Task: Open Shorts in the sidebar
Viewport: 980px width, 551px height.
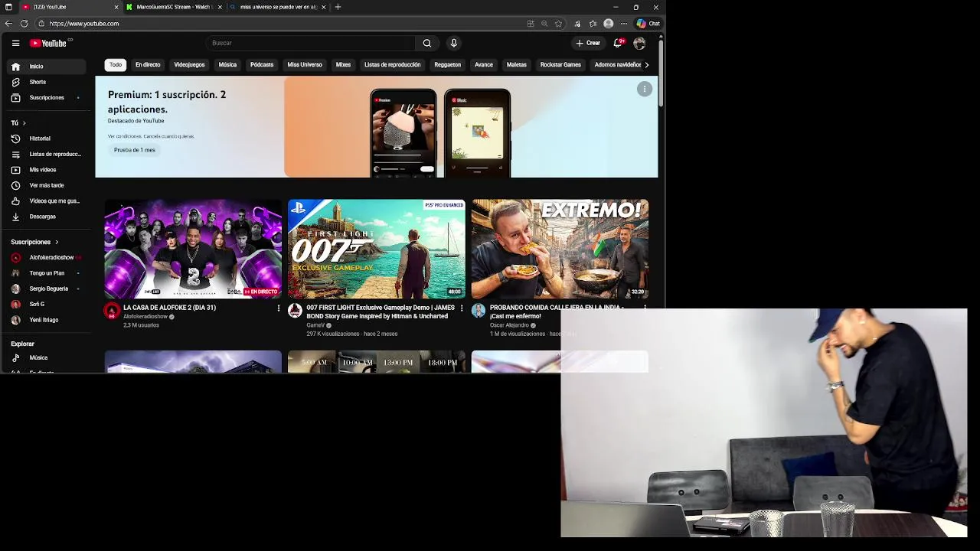Action: (47, 82)
